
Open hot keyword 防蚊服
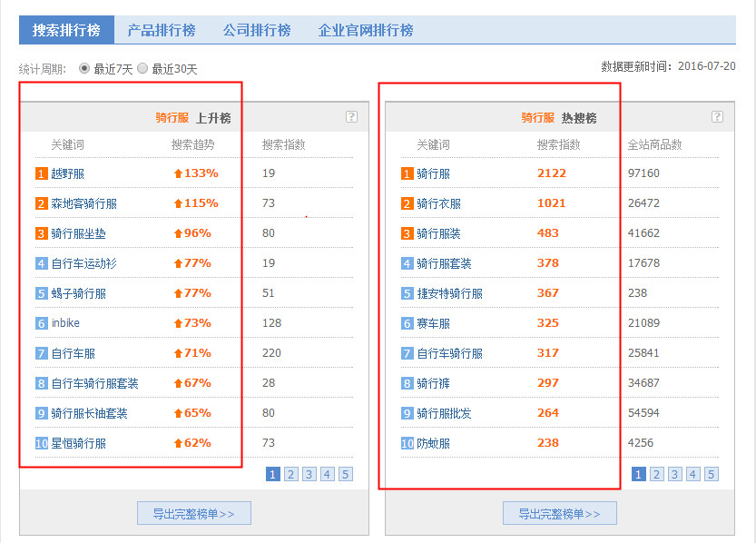[x=434, y=443]
